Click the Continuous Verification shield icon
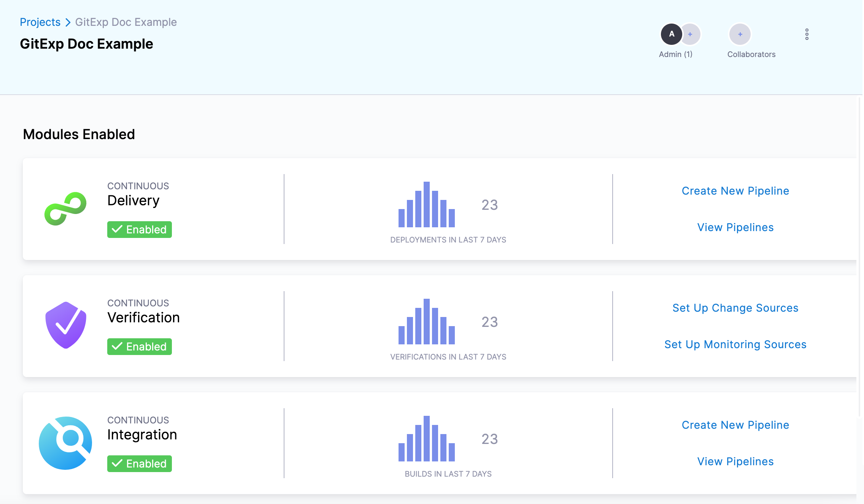 coord(66,325)
